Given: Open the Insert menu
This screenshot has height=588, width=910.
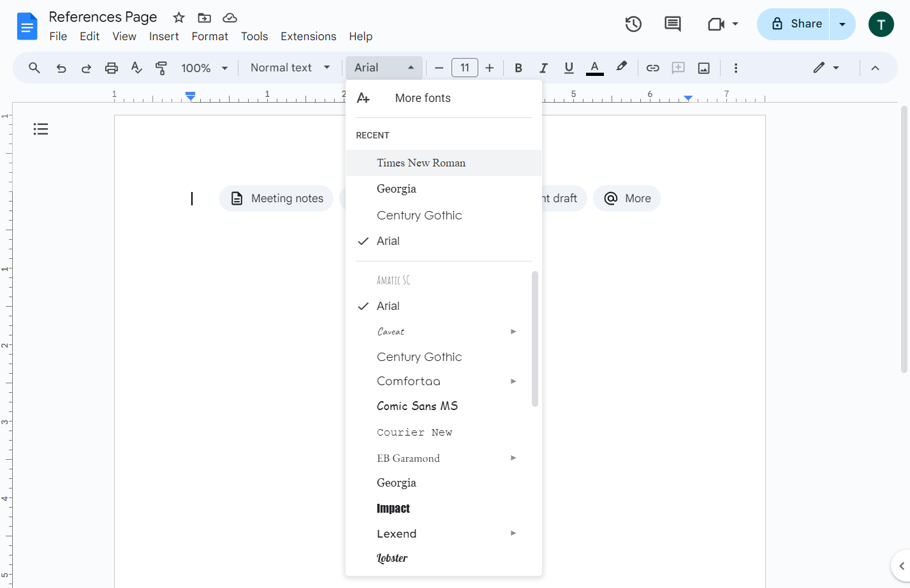Looking at the screenshot, I should [x=164, y=36].
